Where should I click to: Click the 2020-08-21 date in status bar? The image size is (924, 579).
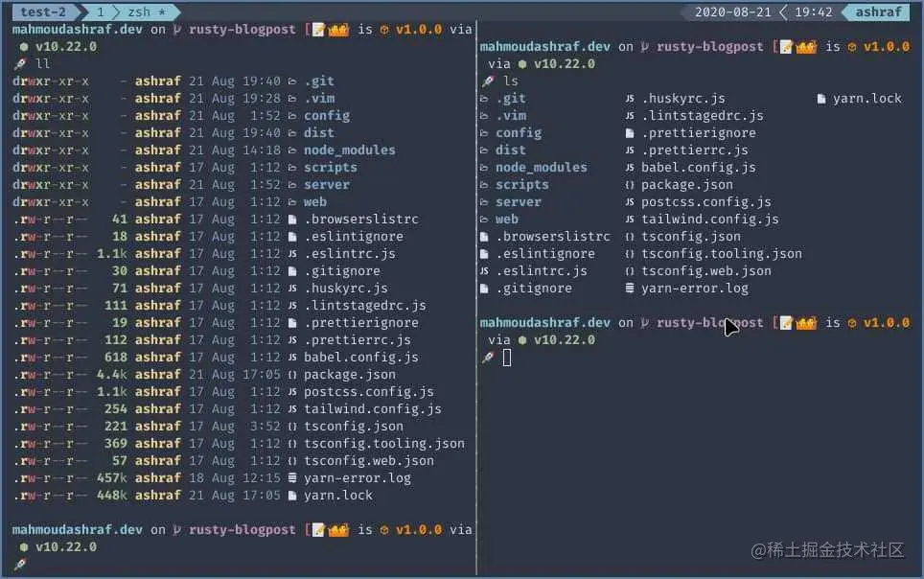[x=732, y=12]
